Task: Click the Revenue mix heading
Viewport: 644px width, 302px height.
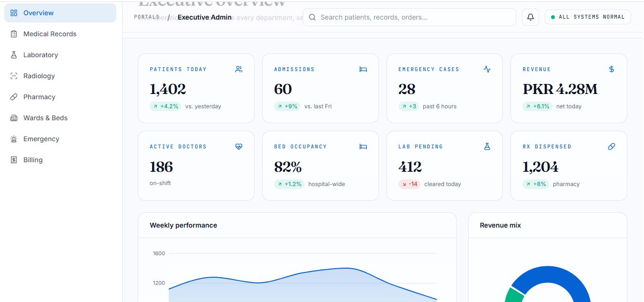Action: coord(501,225)
